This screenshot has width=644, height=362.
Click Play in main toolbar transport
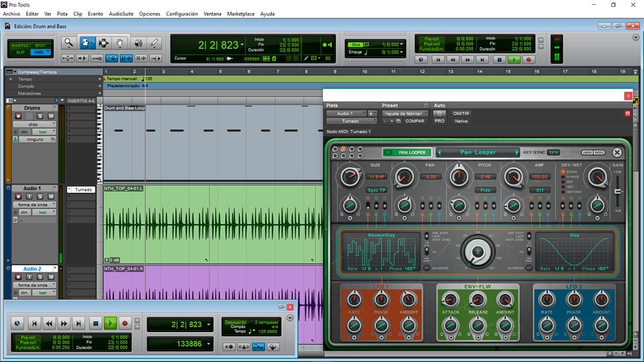(x=514, y=60)
